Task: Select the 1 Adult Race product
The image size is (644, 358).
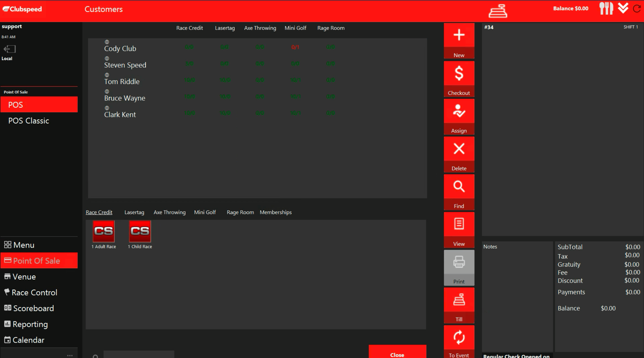Action: click(103, 231)
